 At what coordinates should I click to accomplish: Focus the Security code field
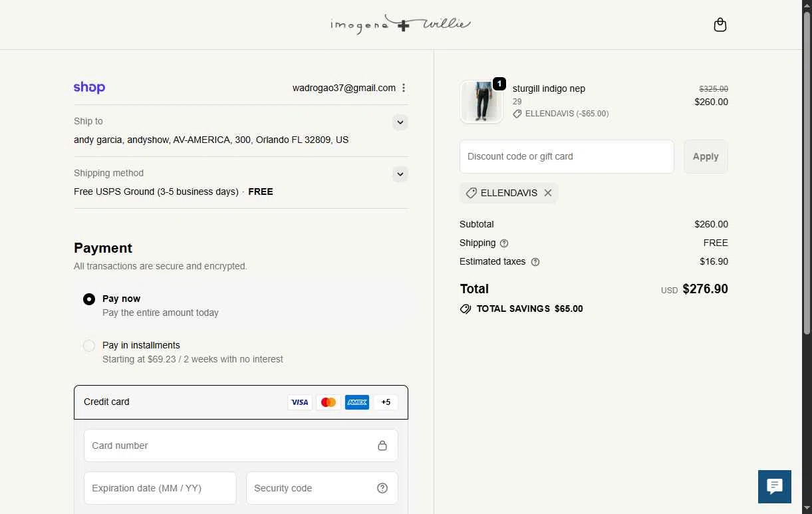pyautogui.click(x=323, y=488)
